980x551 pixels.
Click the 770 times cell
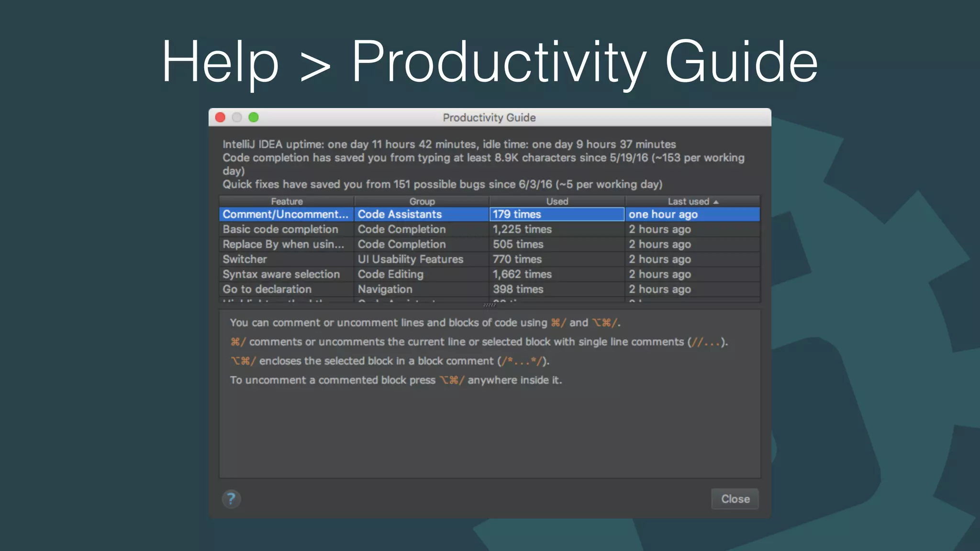point(557,259)
